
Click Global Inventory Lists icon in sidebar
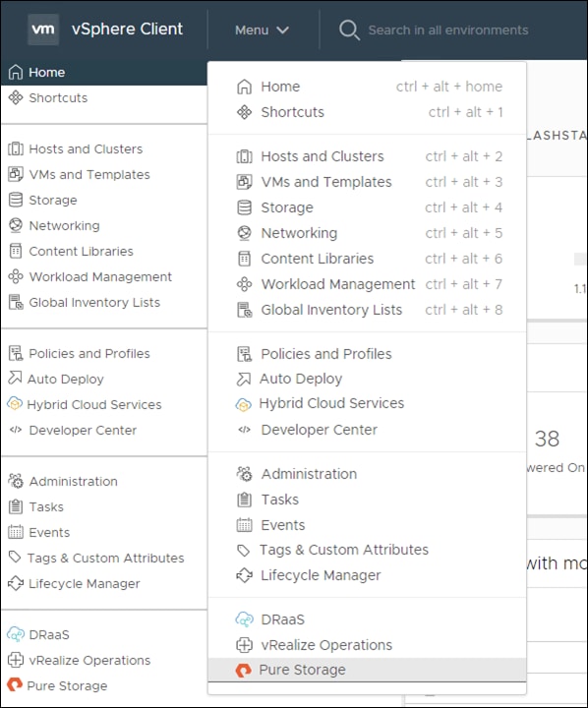pos(16,302)
